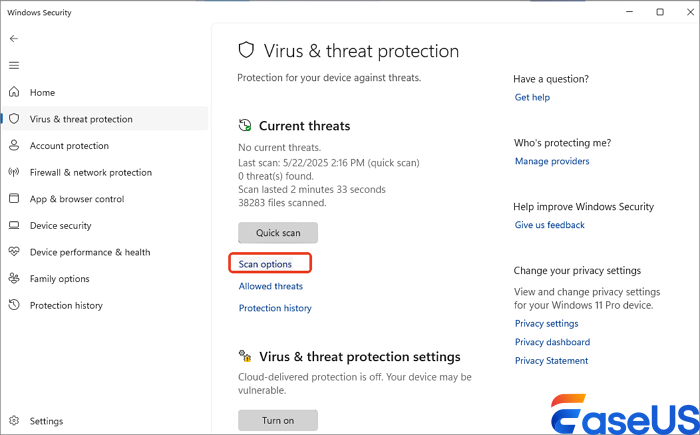Click the Account protection person icon

pos(14,146)
